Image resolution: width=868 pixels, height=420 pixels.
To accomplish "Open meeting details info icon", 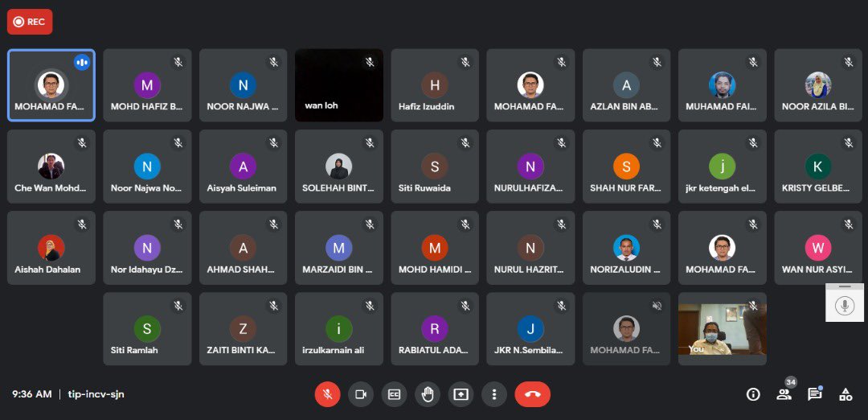I will click(x=753, y=394).
